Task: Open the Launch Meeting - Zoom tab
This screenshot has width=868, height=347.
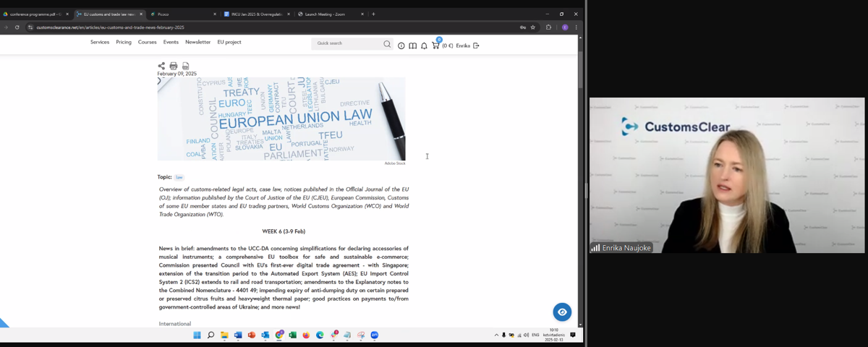Action: click(x=329, y=14)
